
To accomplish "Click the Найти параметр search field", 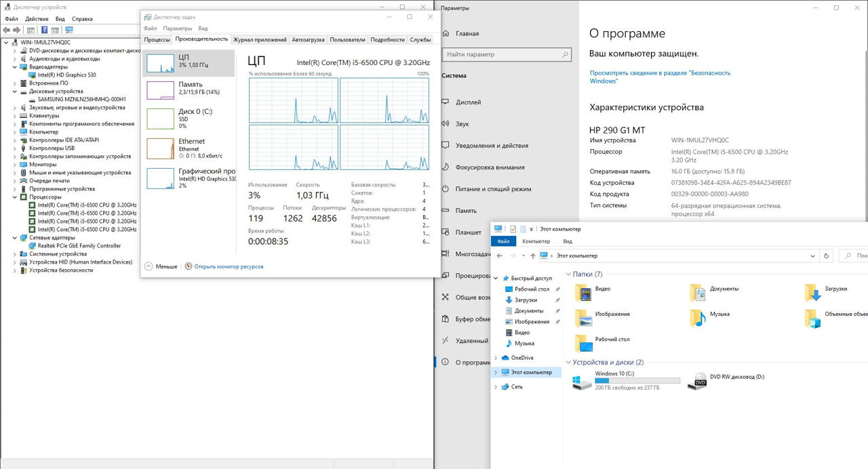I will [506, 54].
